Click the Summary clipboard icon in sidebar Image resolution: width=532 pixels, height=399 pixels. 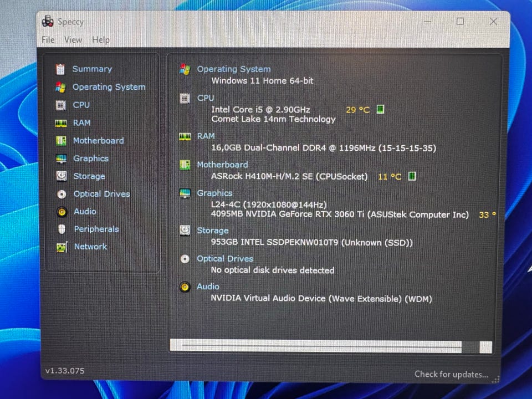click(x=60, y=69)
